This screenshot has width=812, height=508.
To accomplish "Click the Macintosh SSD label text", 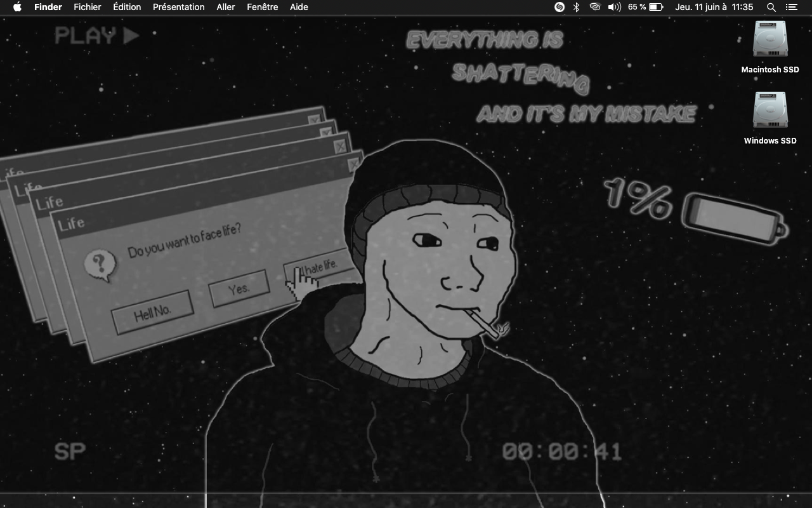I will point(770,70).
